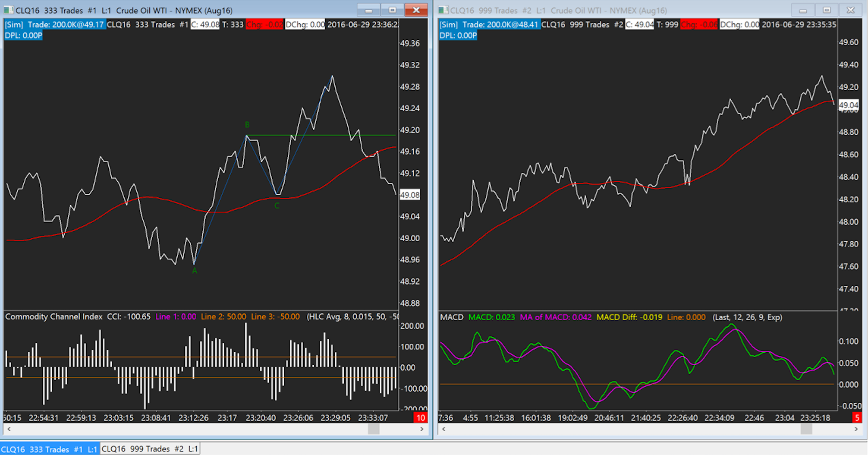
Task: Click the 49.04 last price label
Action: pyautogui.click(x=849, y=105)
